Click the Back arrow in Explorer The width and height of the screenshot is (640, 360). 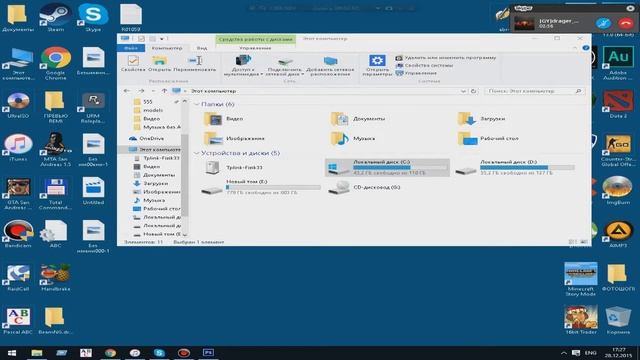127,91
